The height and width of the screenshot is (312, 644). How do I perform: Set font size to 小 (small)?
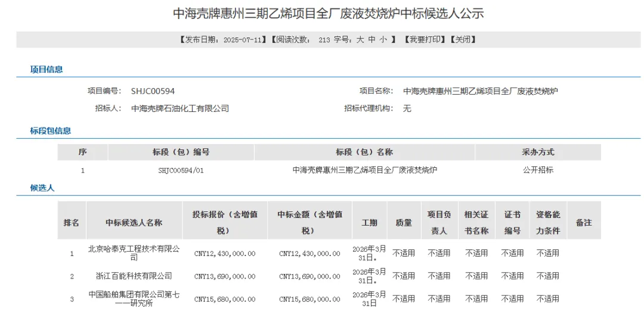coord(383,40)
